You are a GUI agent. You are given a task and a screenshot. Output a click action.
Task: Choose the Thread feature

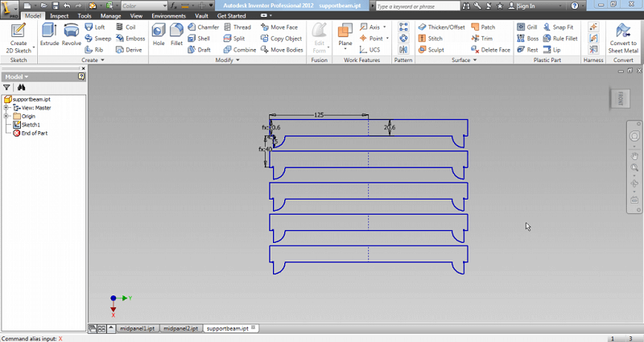[x=237, y=27]
